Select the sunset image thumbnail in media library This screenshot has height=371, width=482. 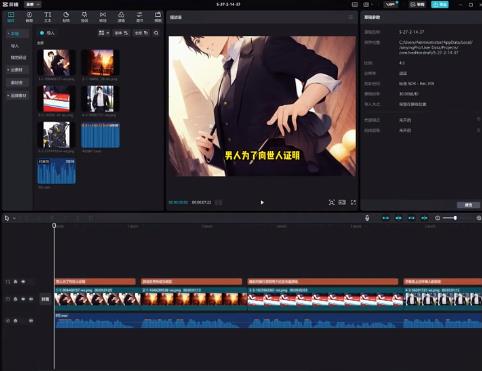[100, 63]
